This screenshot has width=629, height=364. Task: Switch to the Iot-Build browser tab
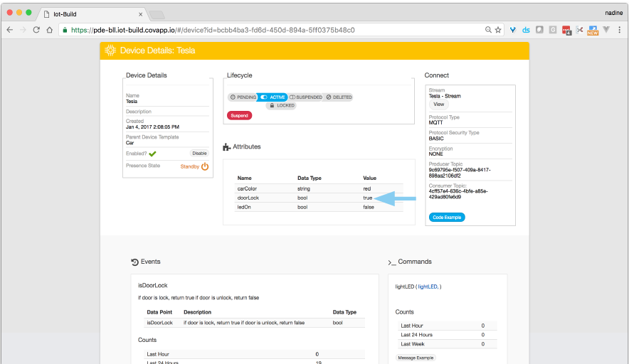(x=92, y=14)
